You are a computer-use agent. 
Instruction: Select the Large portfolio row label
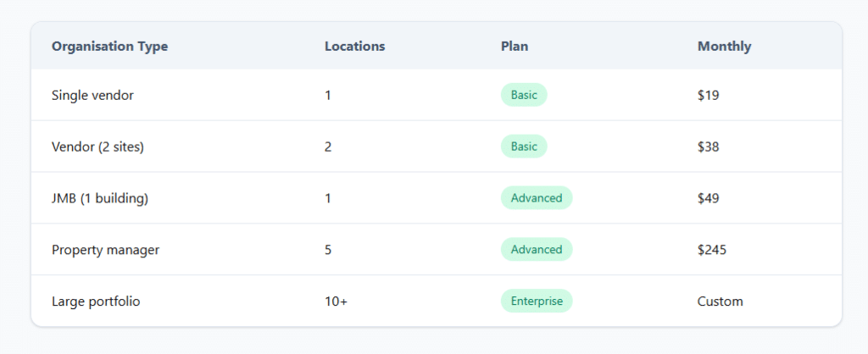(96, 301)
